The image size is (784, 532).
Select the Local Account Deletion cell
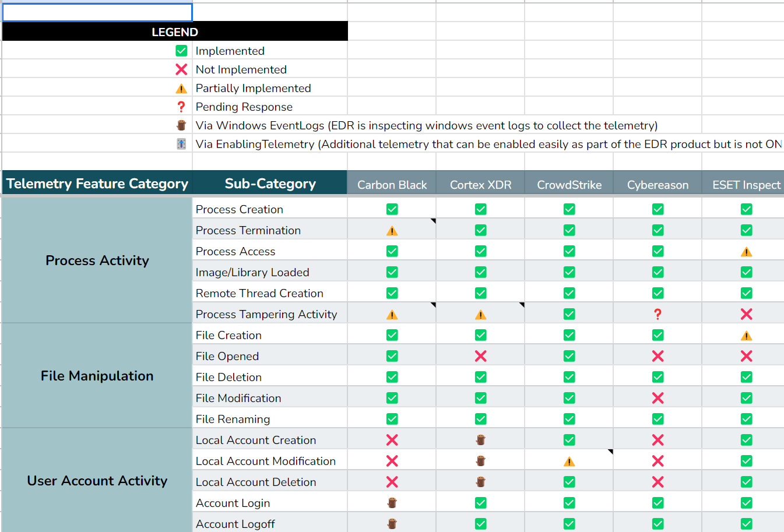[x=270, y=482]
